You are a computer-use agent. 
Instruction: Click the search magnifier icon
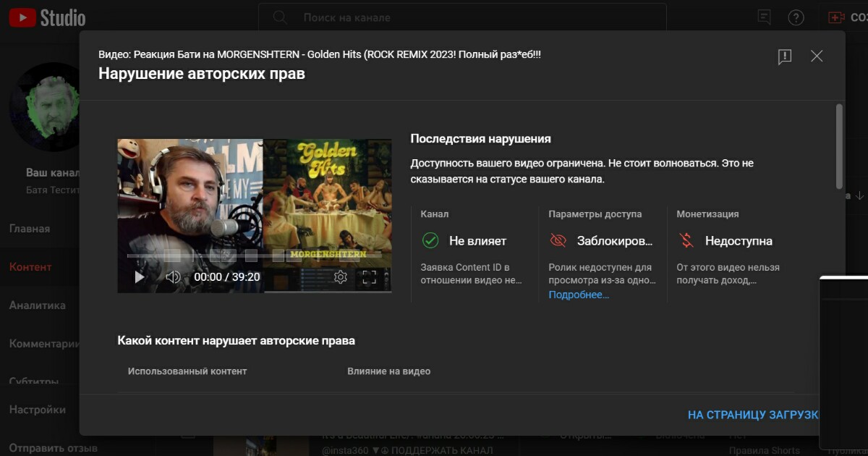click(281, 17)
